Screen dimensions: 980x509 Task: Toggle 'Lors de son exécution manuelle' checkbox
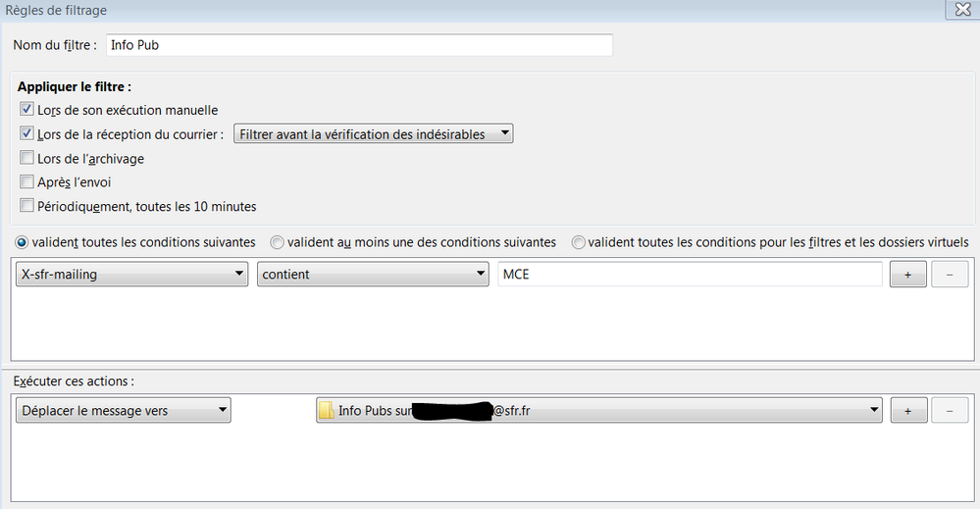pos(26,111)
